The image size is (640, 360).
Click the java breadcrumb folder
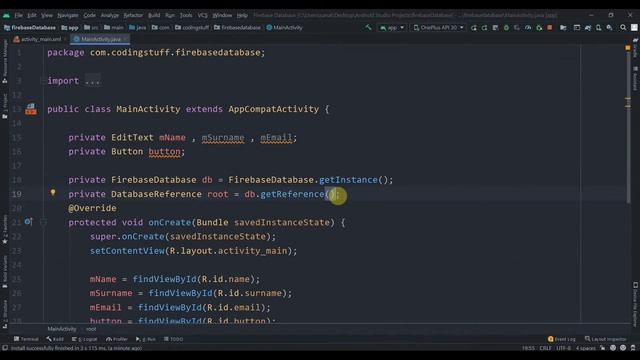(138, 28)
